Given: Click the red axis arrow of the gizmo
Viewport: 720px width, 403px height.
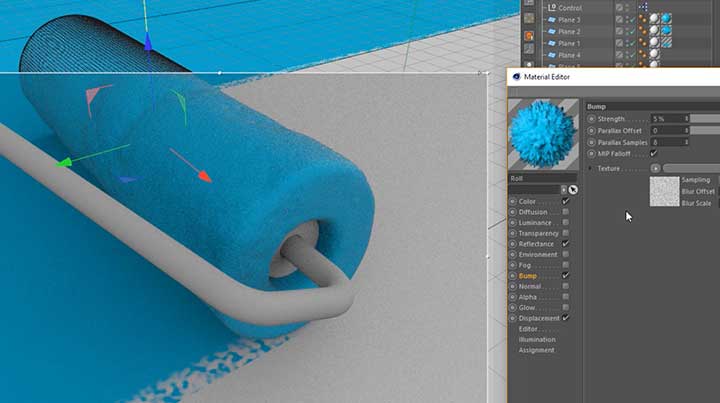Looking at the screenshot, I should pyautogui.click(x=205, y=177).
